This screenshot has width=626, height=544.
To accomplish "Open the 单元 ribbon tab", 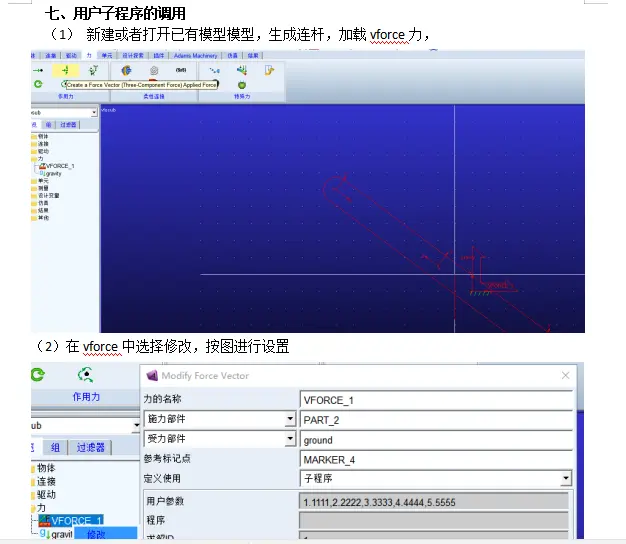I will point(107,55).
